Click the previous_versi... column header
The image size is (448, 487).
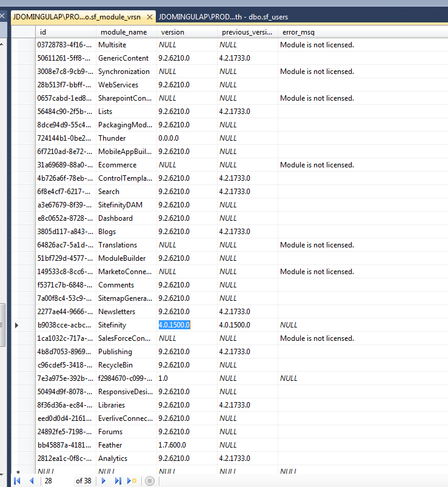click(x=247, y=32)
